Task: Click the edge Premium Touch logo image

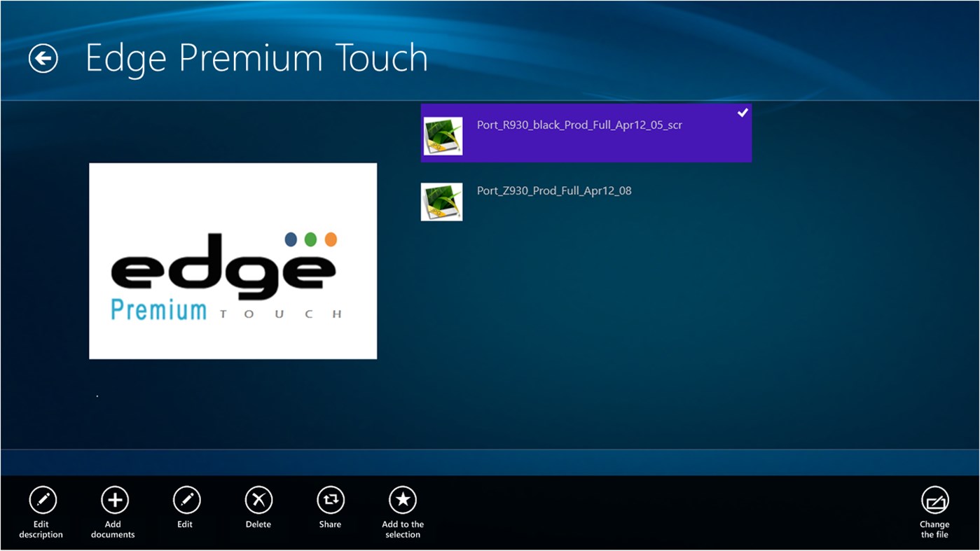Action: [x=233, y=260]
